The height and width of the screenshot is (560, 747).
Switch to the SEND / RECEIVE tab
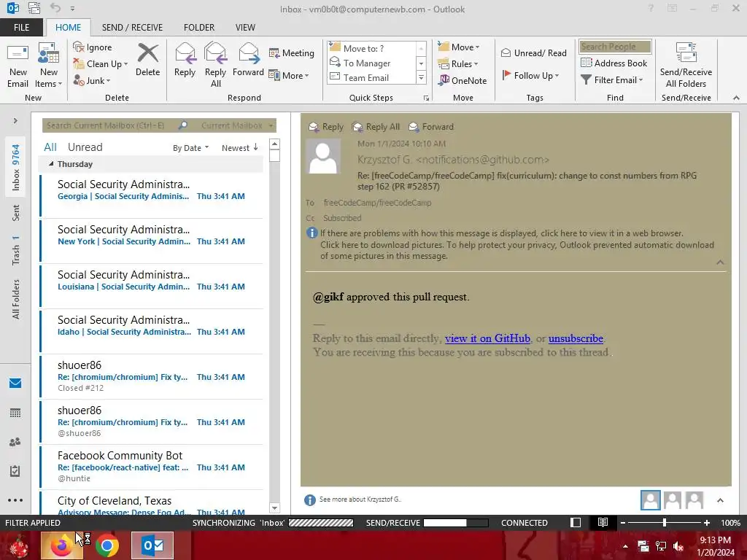133,28
